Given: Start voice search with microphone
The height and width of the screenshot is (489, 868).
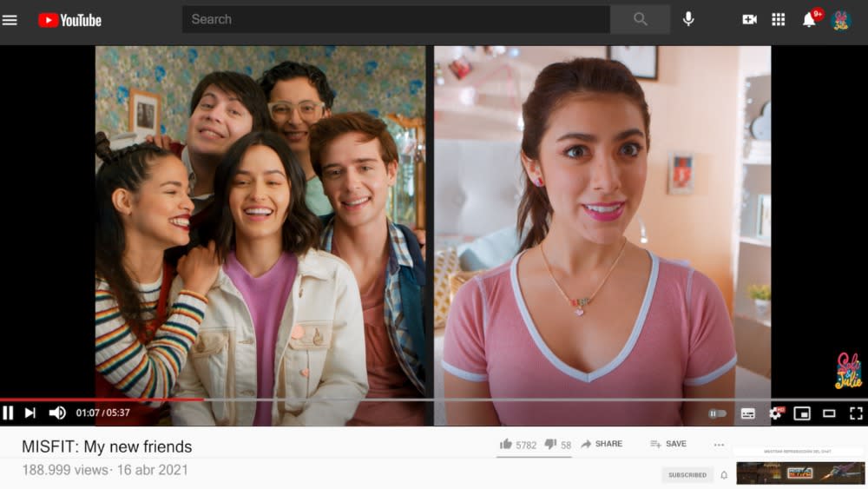Looking at the screenshot, I should pyautogui.click(x=688, y=19).
